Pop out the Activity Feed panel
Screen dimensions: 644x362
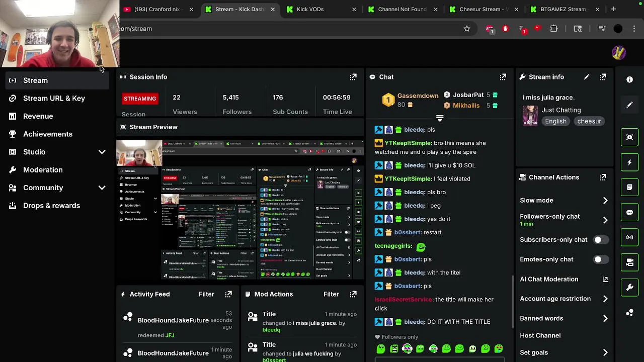[x=228, y=294]
